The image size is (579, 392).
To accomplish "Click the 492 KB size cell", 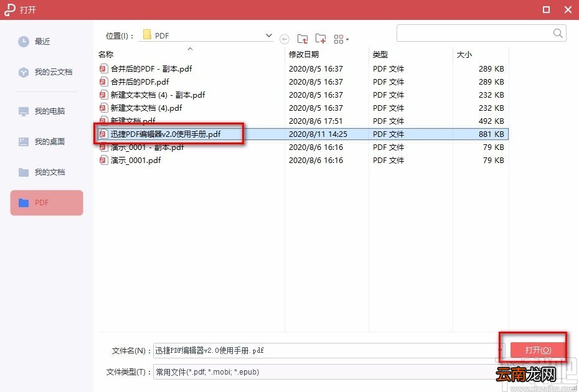I will point(491,121).
